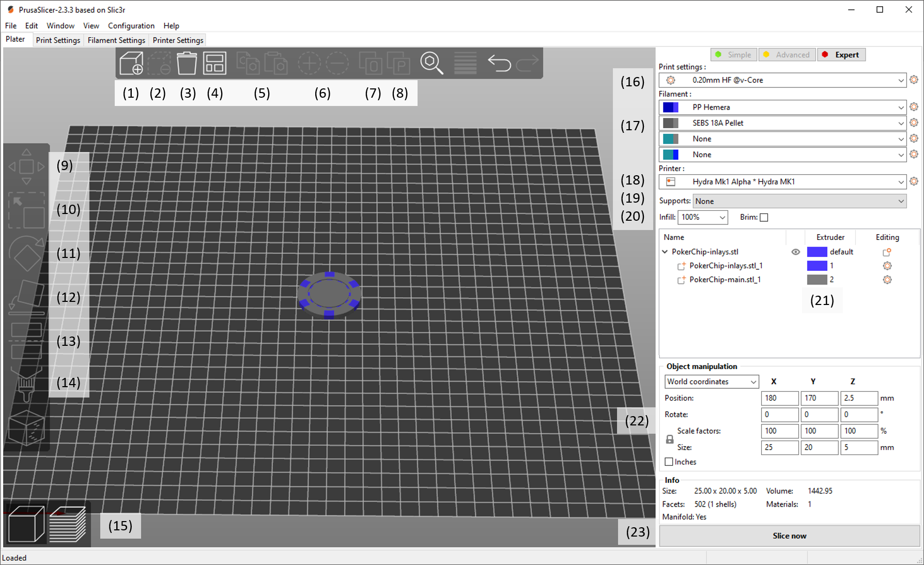Switch to Filament Settings tab

point(116,40)
